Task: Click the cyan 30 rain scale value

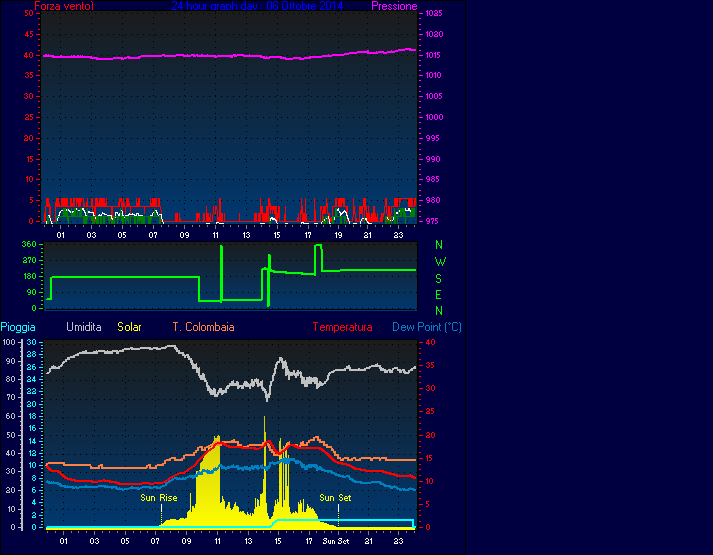Action: (x=31, y=342)
